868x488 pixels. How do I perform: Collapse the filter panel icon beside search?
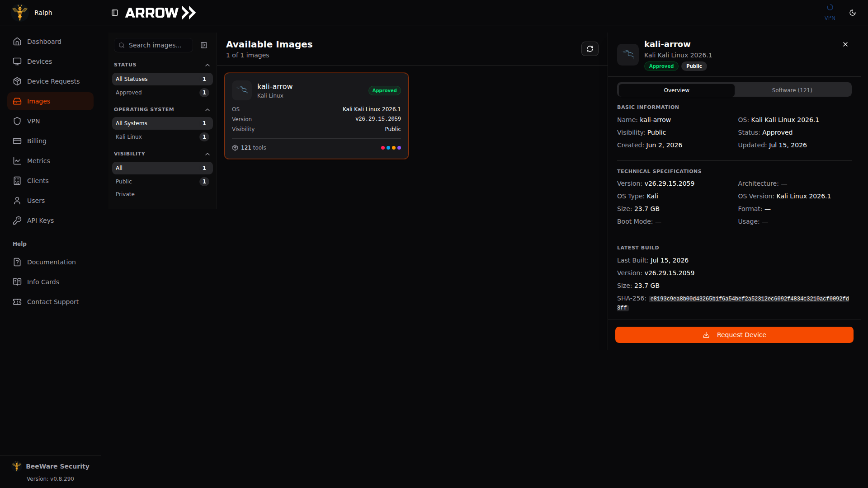(x=204, y=45)
